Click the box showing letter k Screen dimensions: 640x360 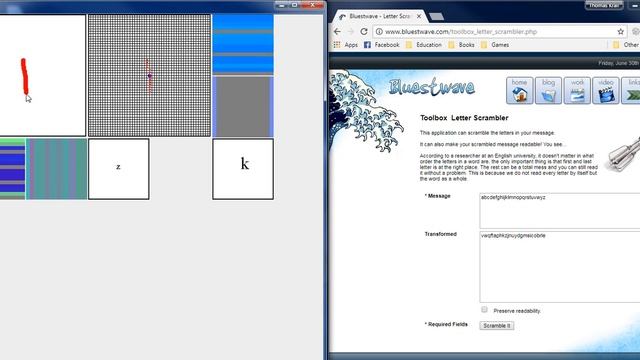(243, 169)
